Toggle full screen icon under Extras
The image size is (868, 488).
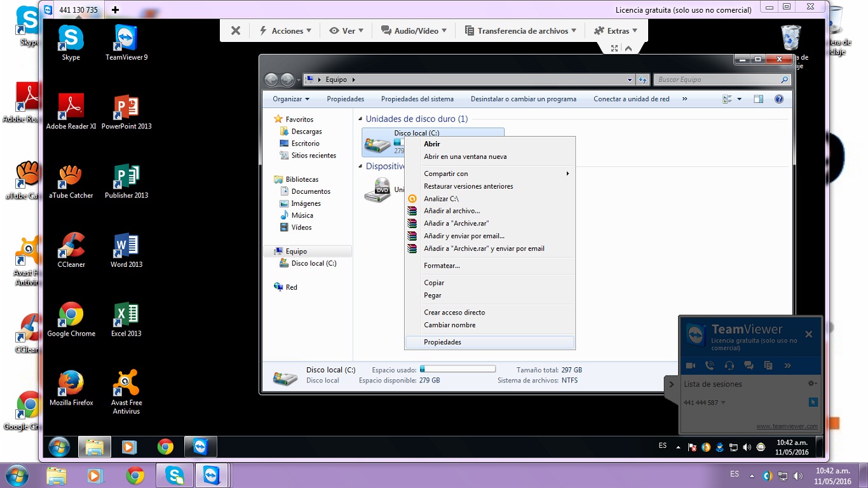614,48
